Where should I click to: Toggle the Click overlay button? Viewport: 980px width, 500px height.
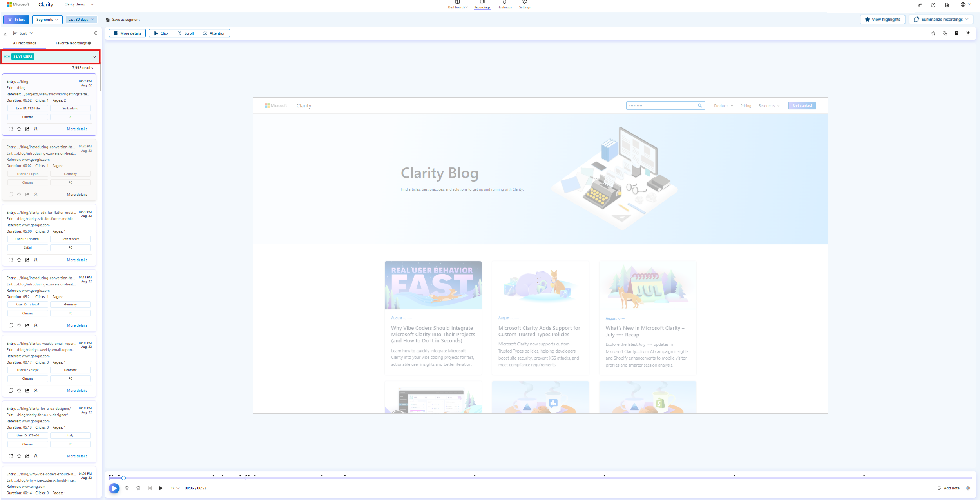tap(161, 33)
